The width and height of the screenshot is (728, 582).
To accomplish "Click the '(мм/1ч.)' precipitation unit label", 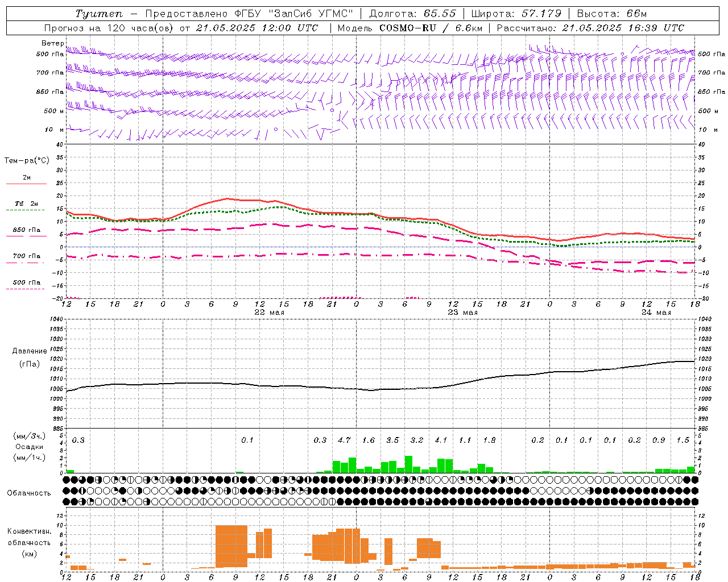I will tap(30, 457).
